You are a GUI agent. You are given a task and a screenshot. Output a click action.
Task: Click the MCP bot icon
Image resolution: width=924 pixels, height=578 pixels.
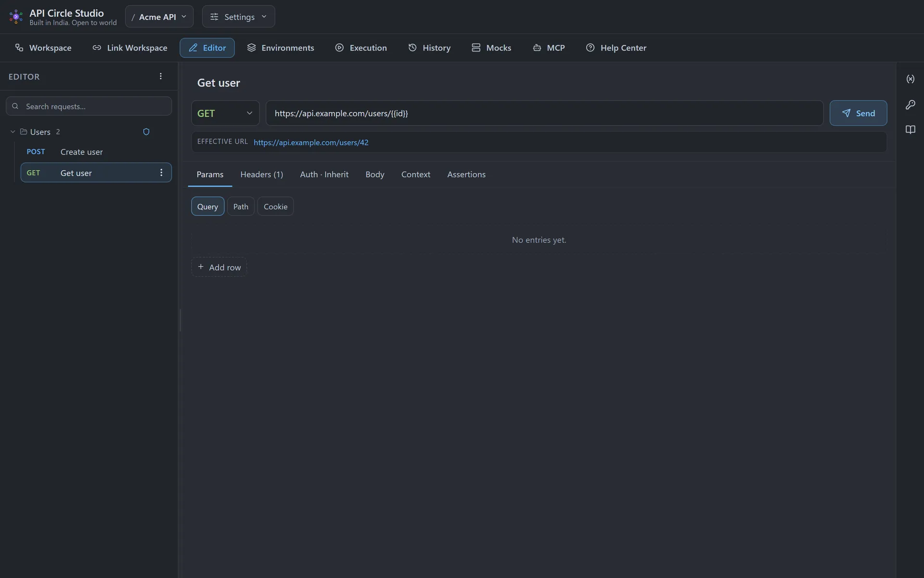[x=537, y=47]
